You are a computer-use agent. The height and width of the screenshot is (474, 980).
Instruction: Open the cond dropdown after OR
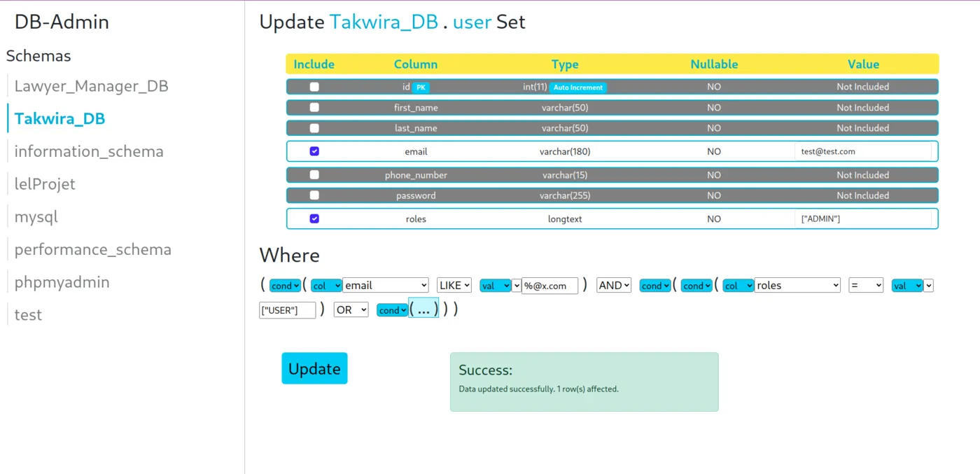point(392,310)
